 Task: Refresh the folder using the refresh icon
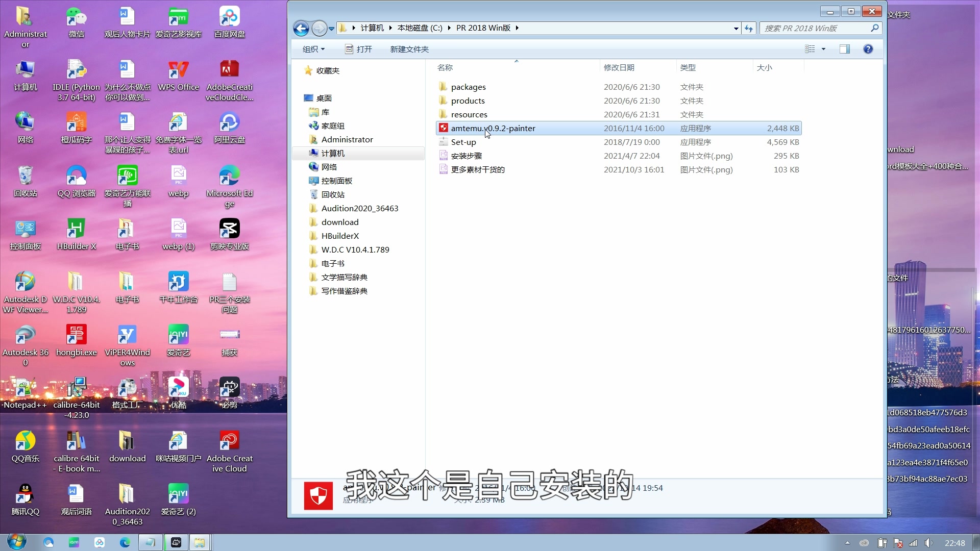click(748, 28)
